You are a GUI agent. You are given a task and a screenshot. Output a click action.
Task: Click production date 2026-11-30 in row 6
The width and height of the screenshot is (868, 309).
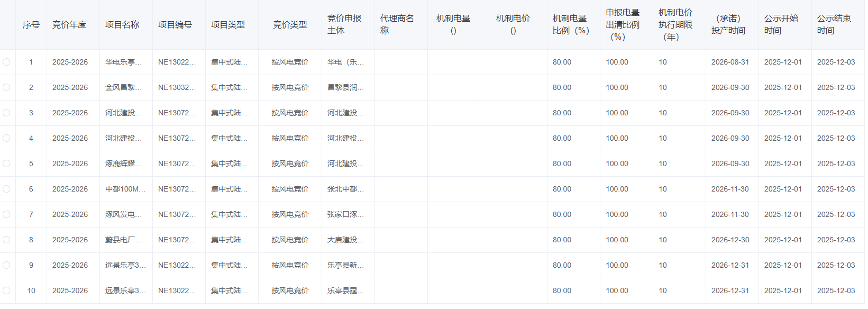730,189
